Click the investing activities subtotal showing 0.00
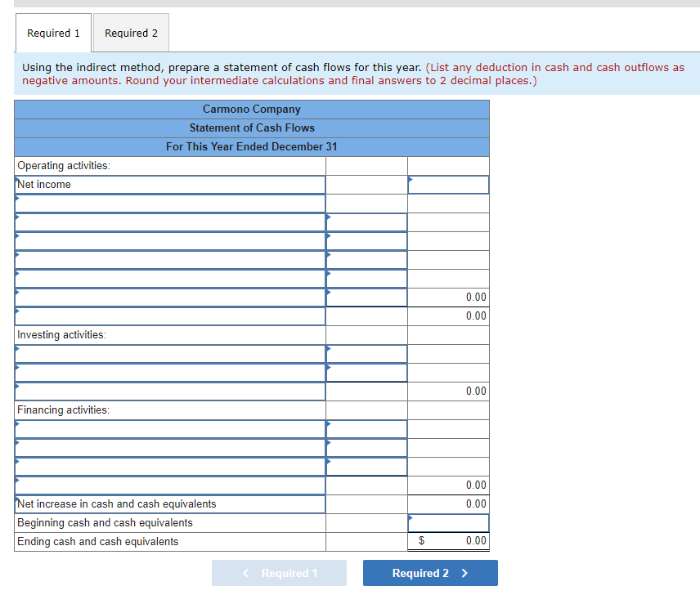This screenshot has width=700, height=613. click(448, 391)
